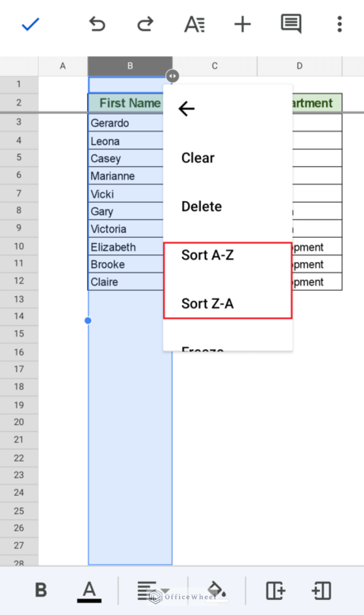Redo the last action
This screenshot has width=364, height=615.
(x=145, y=24)
